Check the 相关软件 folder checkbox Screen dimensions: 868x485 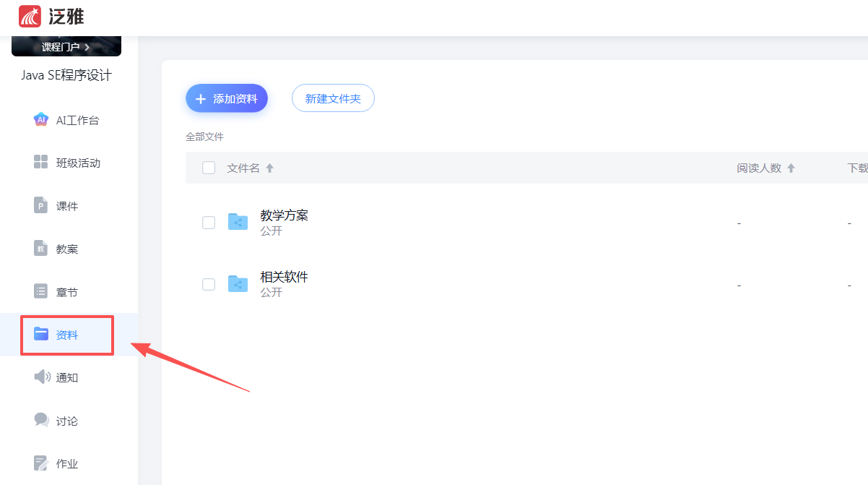point(209,284)
